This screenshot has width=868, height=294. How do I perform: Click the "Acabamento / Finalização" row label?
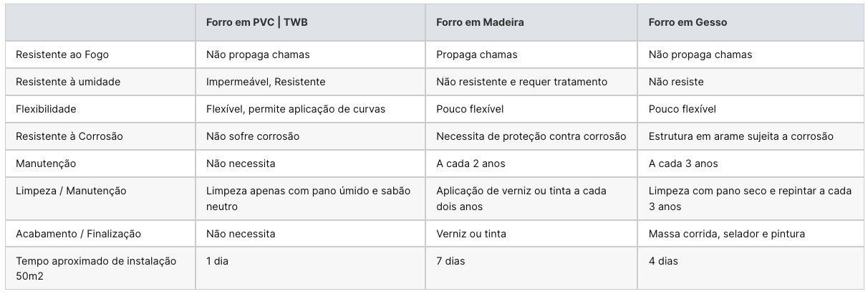click(78, 234)
